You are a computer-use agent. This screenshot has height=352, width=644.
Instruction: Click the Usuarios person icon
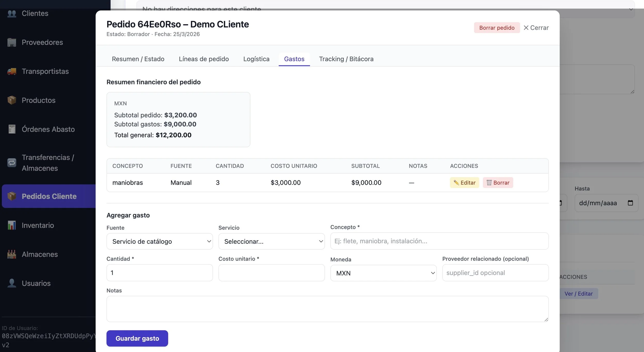point(12,283)
